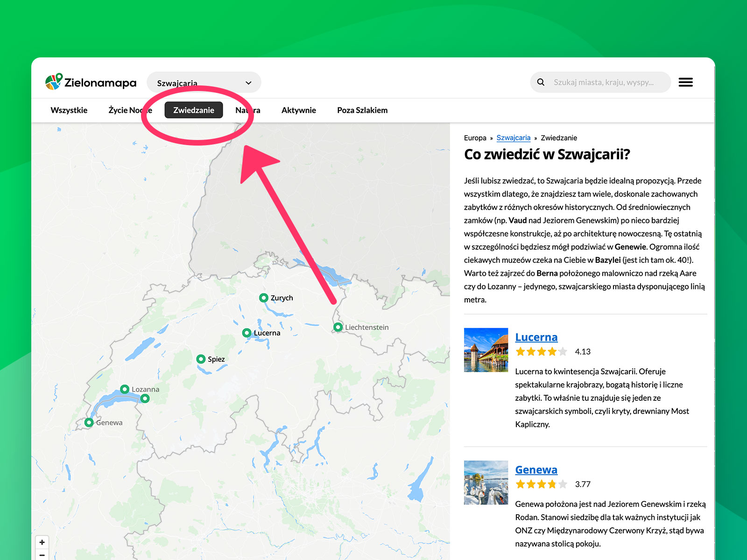Viewport: 747px width, 560px height.
Task: Click the search magnifier icon
Action: tap(541, 82)
